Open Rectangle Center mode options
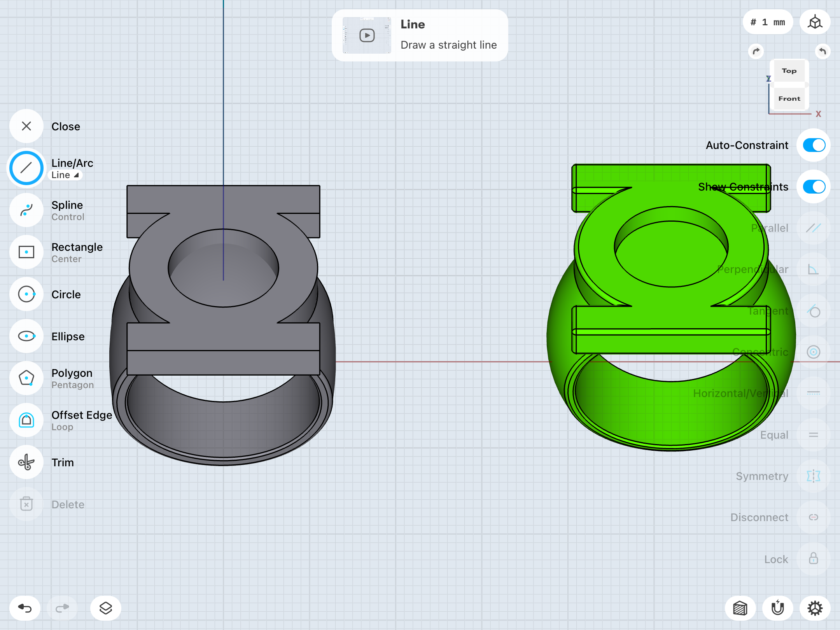The width and height of the screenshot is (840, 630). point(66,259)
